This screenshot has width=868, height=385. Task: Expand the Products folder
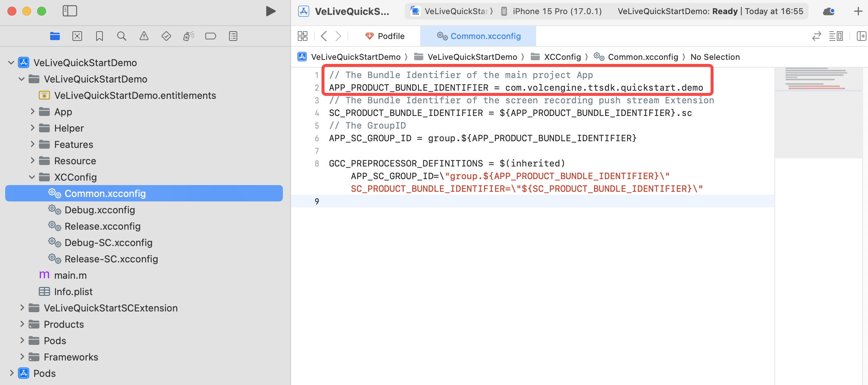click(22, 324)
